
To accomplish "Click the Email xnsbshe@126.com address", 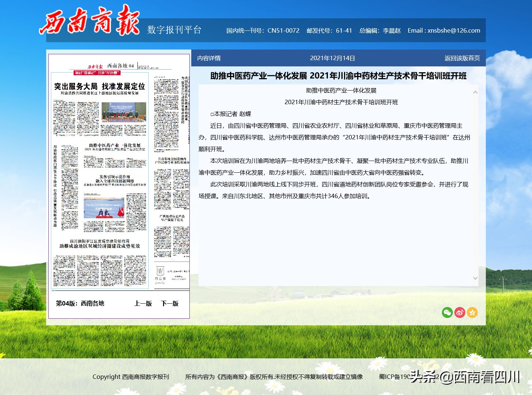I will coord(444,30).
